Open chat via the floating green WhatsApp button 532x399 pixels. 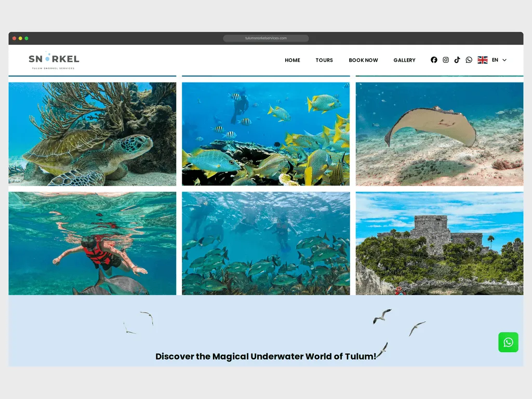(508, 342)
